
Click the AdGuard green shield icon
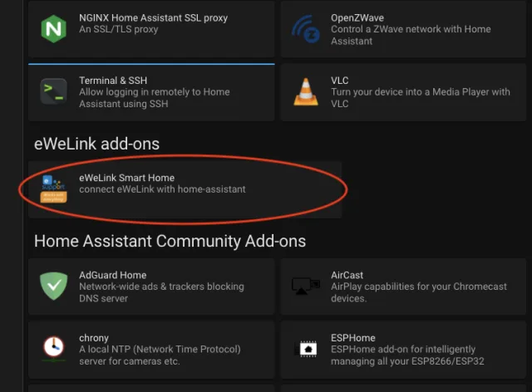tap(53, 286)
